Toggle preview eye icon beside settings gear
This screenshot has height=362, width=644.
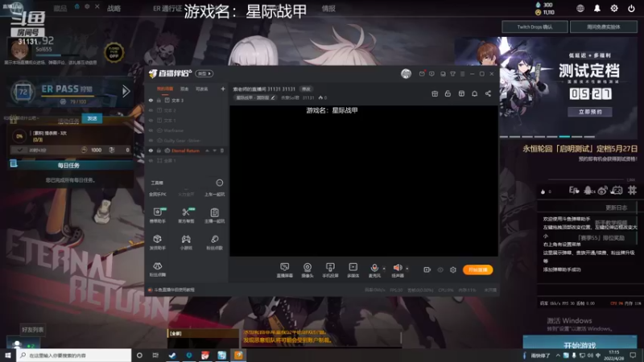tap(440, 269)
